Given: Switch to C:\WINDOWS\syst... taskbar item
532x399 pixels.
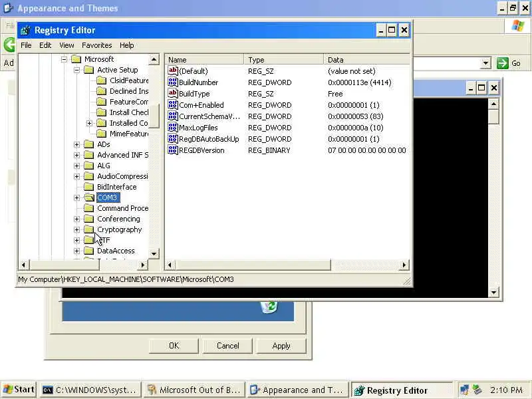Looking at the screenshot, I should pyautogui.click(x=90, y=390).
